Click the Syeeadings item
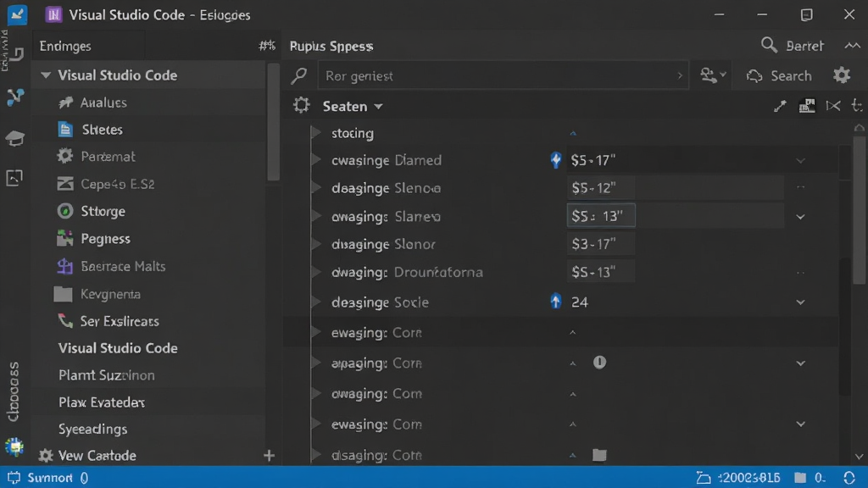 93,429
